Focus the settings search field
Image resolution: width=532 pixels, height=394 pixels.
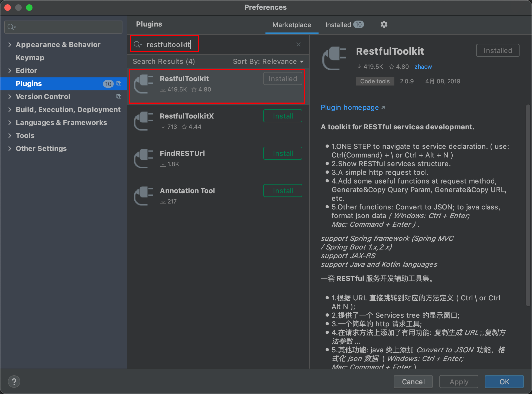[63, 27]
